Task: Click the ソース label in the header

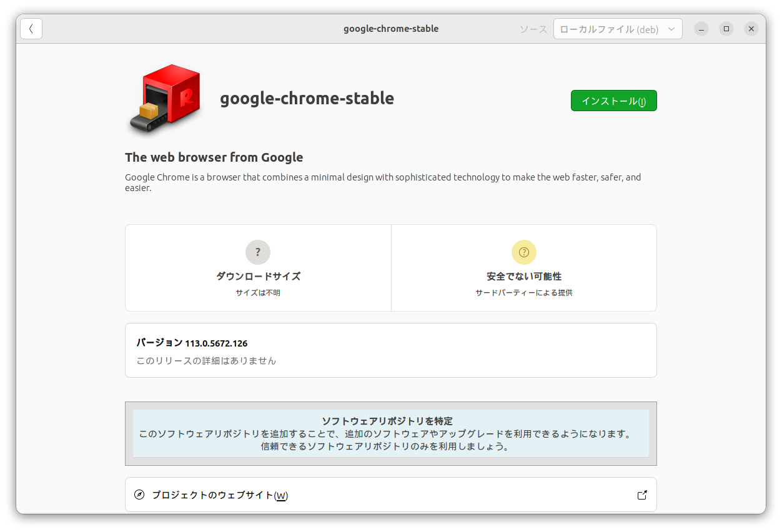Action: click(533, 29)
